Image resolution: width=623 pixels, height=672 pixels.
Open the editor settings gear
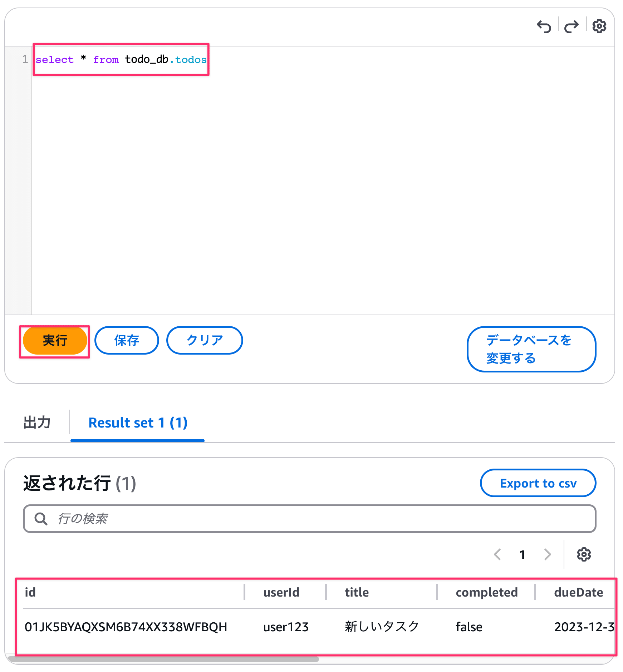click(x=599, y=26)
